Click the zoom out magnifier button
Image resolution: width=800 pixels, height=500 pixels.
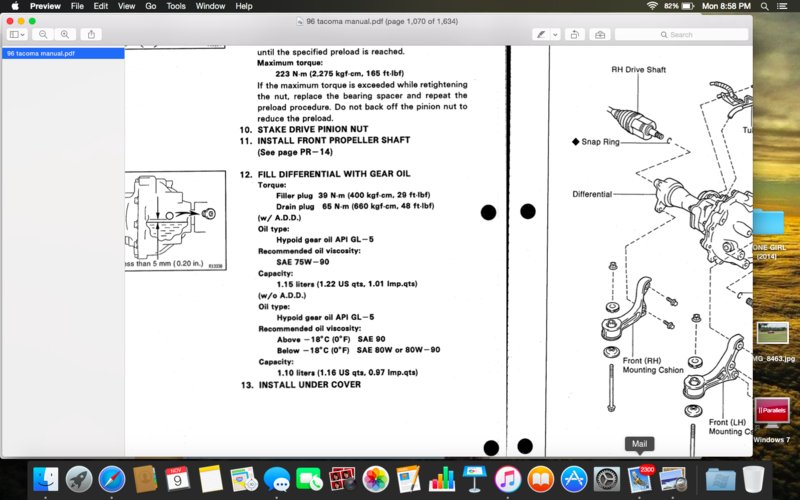click(x=43, y=34)
